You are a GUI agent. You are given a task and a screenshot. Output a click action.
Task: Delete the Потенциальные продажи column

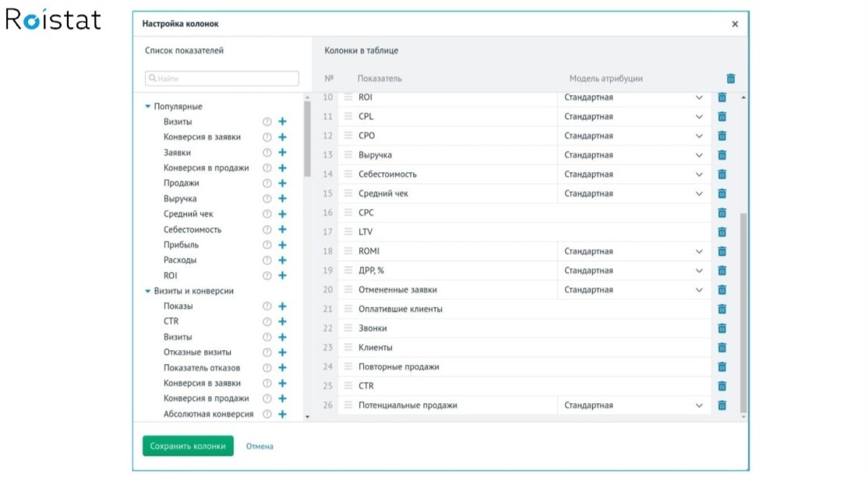722,405
